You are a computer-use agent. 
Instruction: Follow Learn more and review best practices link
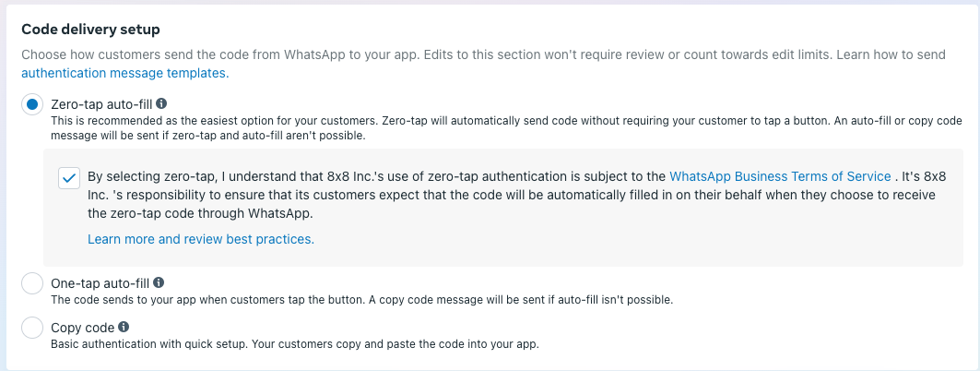201,239
